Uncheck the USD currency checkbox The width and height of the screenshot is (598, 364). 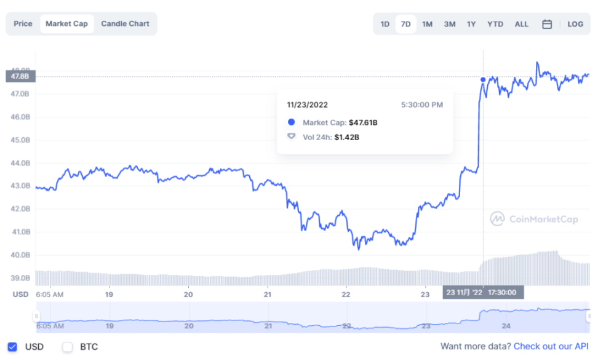coord(12,347)
